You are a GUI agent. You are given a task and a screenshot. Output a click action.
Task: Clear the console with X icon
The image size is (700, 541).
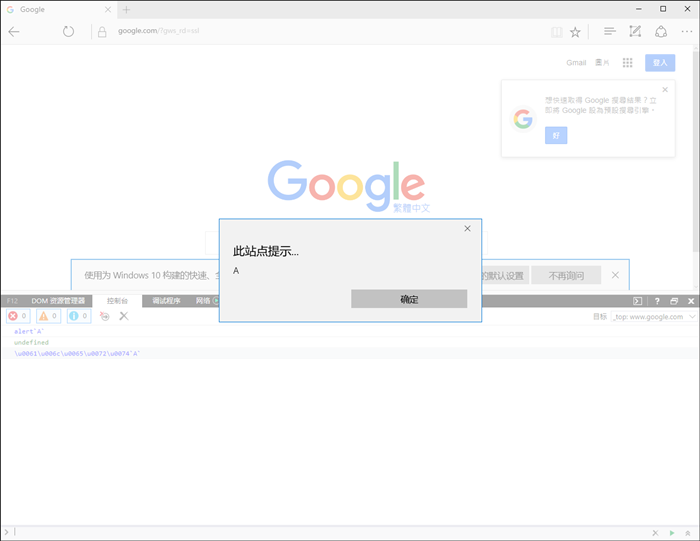[124, 316]
